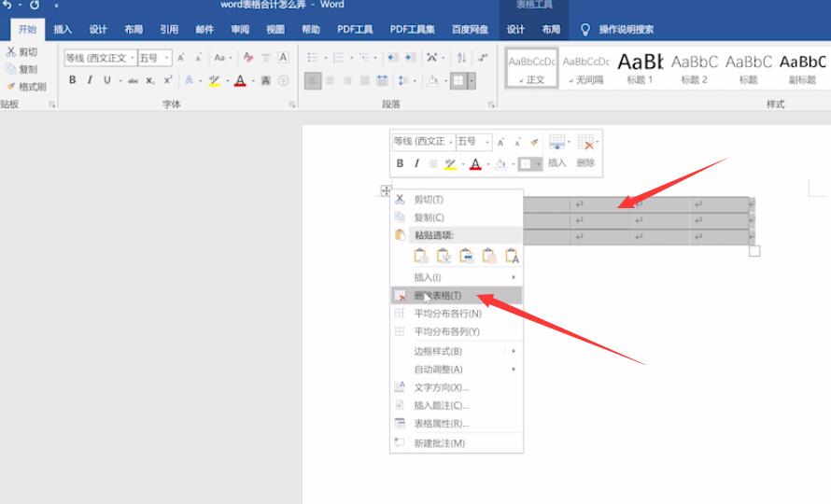The height and width of the screenshot is (504, 831).
Task: Toggle strikethrough formatting in the ribbon
Action: (133, 81)
